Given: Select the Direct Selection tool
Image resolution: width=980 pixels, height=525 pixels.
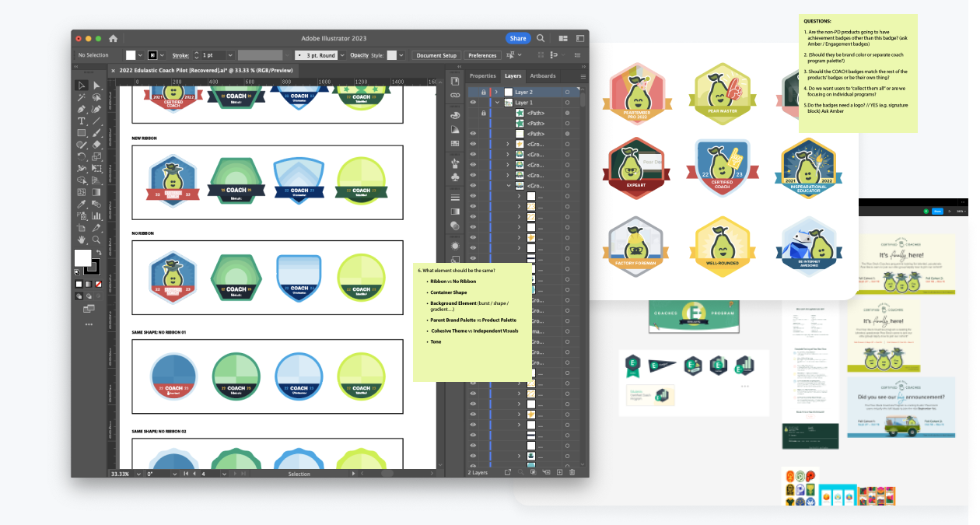Looking at the screenshot, I should [x=96, y=86].
